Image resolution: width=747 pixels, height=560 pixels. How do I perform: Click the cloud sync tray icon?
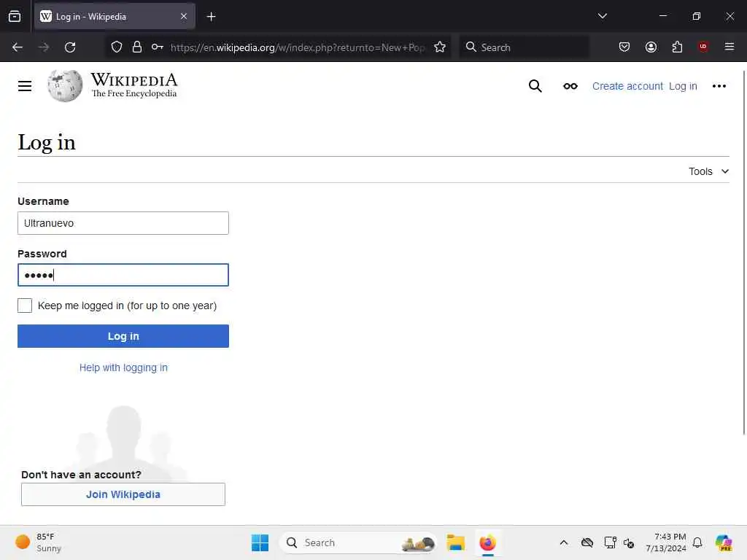[x=587, y=542]
